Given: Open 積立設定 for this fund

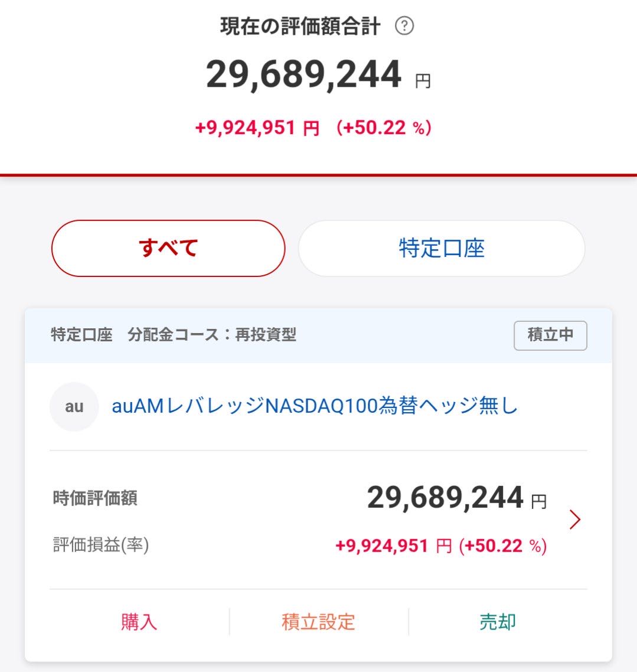Looking at the screenshot, I should [318, 622].
